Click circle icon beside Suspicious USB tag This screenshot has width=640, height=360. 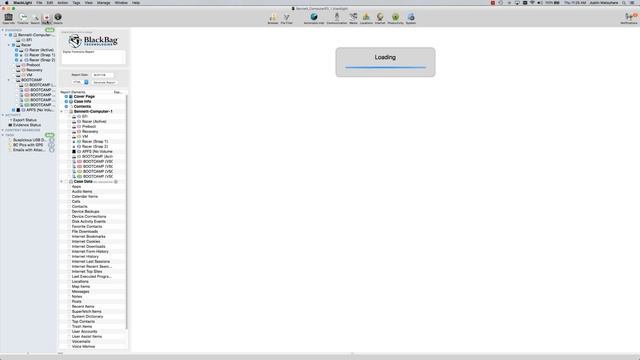point(51,140)
